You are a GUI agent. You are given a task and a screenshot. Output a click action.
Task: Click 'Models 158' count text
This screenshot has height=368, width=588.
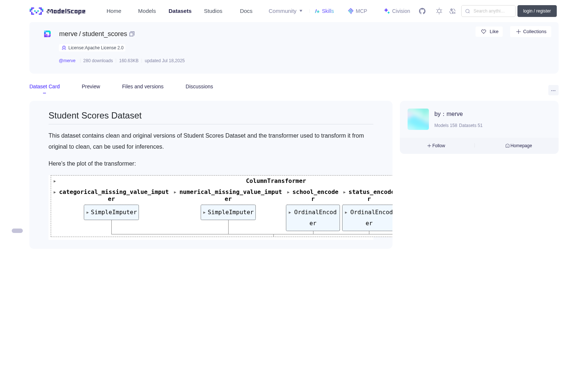pos(446,125)
